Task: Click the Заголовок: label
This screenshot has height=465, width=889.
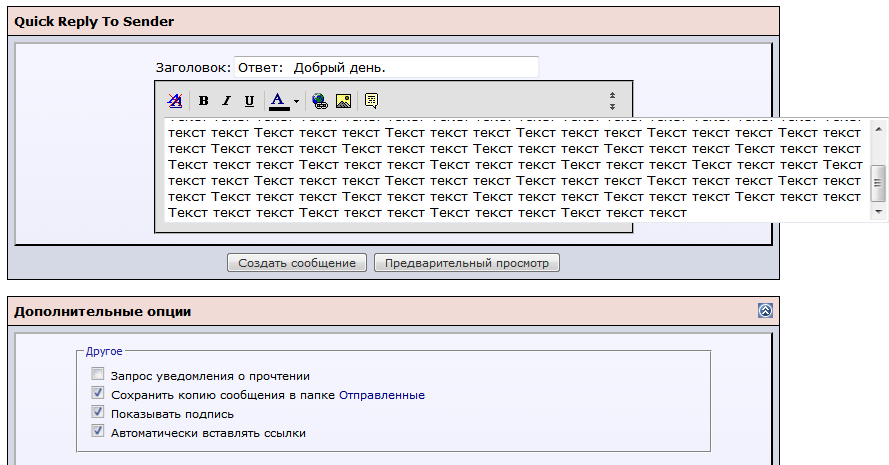Action: [x=193, y=67]
